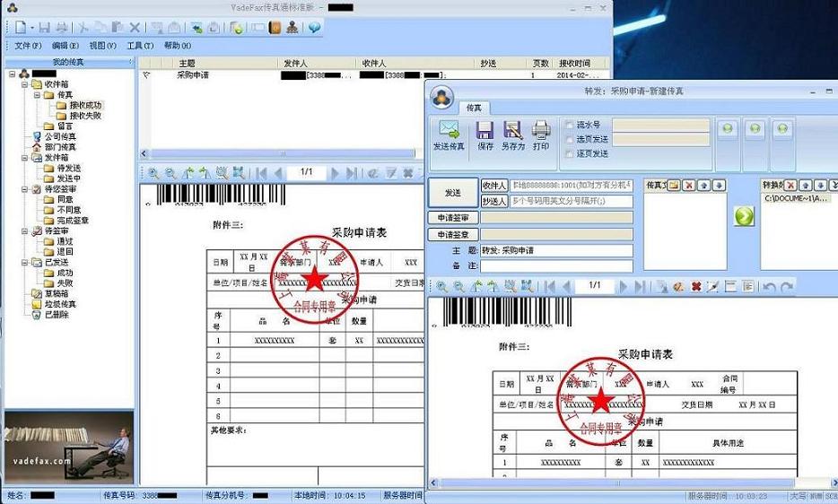
Task: Click the 备注 remarks input field
Action: tap(556, 265)
